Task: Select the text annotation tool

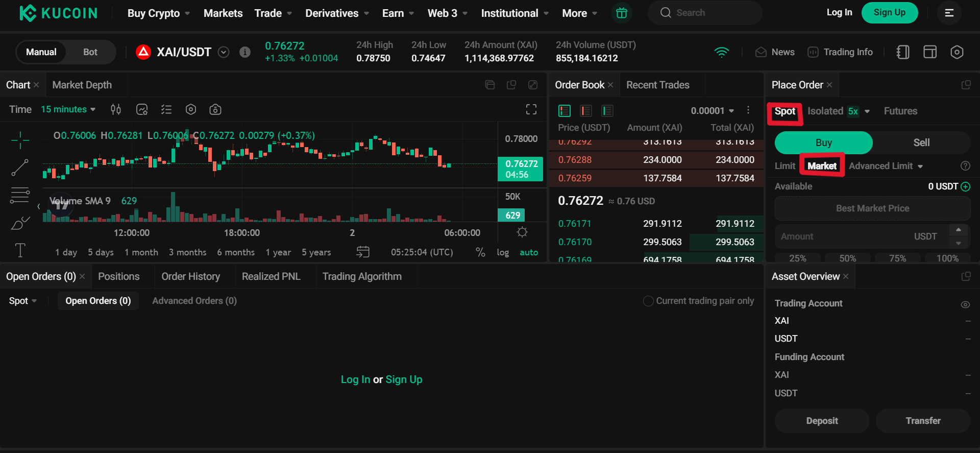Action: click(x=20, y=250)
